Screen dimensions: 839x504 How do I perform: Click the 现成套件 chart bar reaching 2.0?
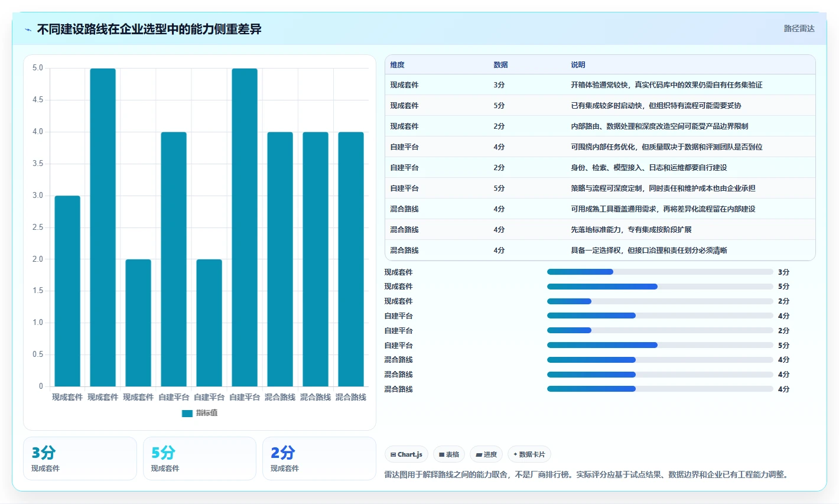point(138,323)
